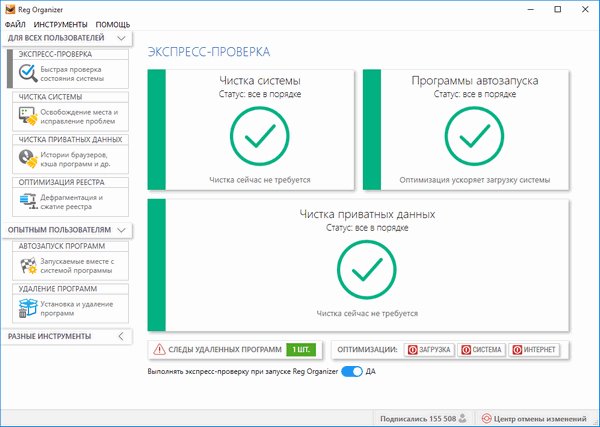Select the Экспресс-проверка sidebar tab header
600x427 pixels.
click(70, 54)
